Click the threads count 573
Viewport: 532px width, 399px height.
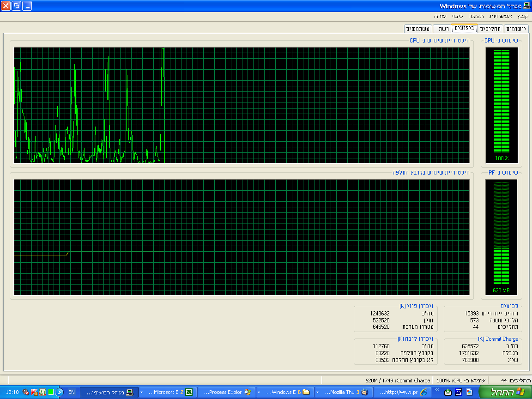point(474,320)
